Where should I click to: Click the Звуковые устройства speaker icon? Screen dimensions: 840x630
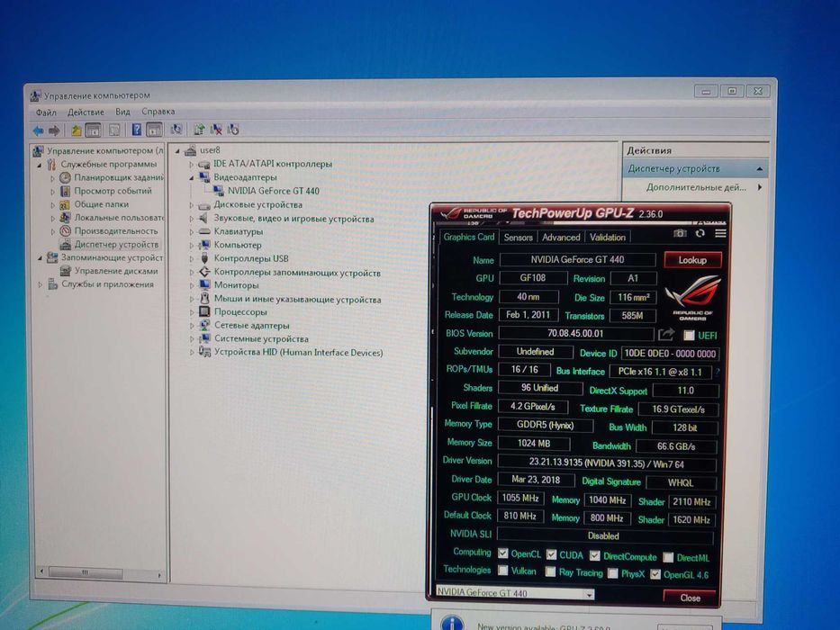pos(203,218)
